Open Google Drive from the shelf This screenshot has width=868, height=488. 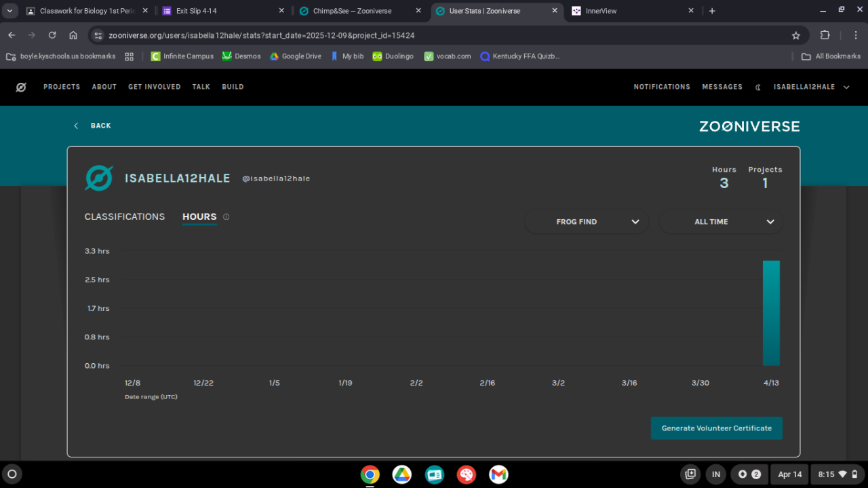[402, 474]
